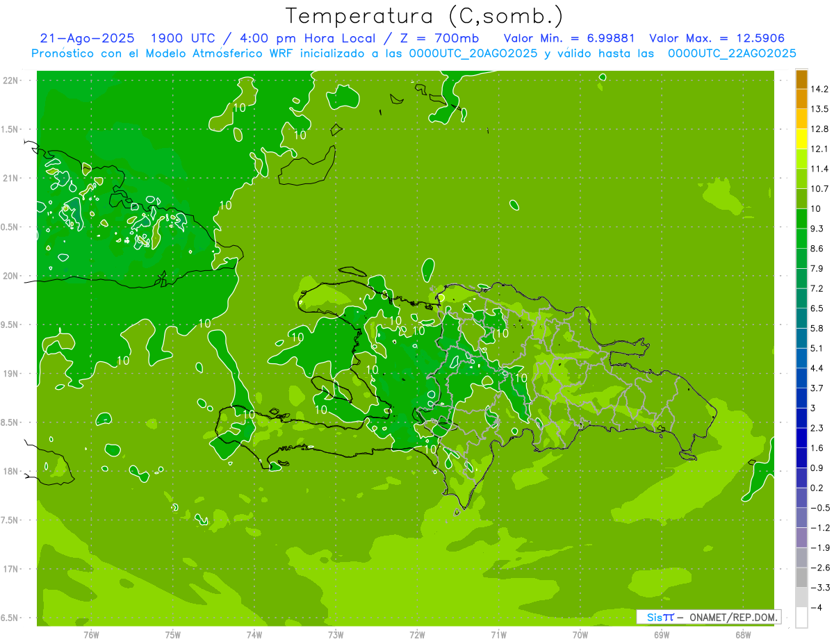Click the color scale label '-4'

(817, 608)
